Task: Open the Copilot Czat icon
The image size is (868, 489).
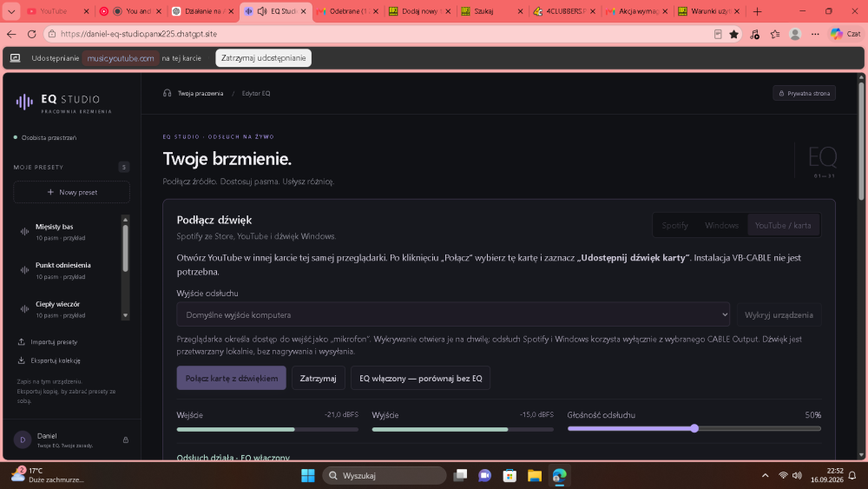Action: click(x=845, y=34)
